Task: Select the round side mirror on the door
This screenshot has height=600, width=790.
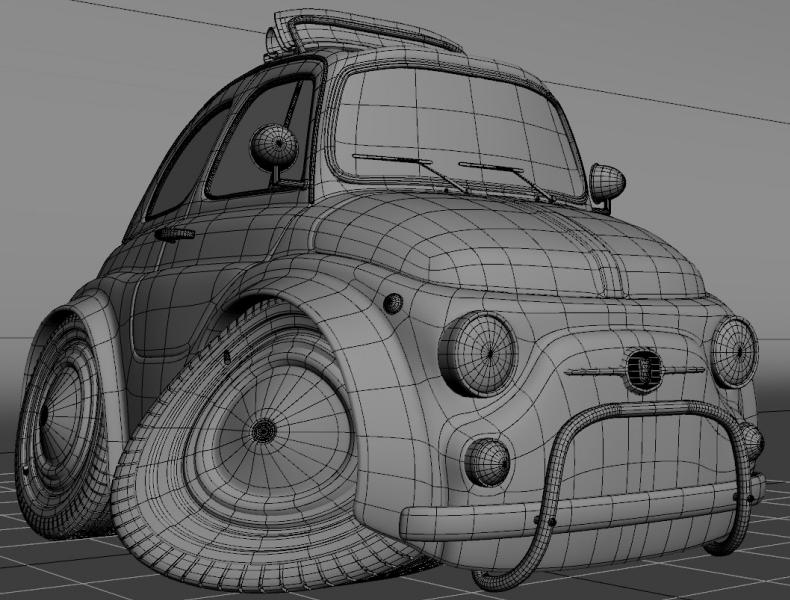Action: coord(275,146)
